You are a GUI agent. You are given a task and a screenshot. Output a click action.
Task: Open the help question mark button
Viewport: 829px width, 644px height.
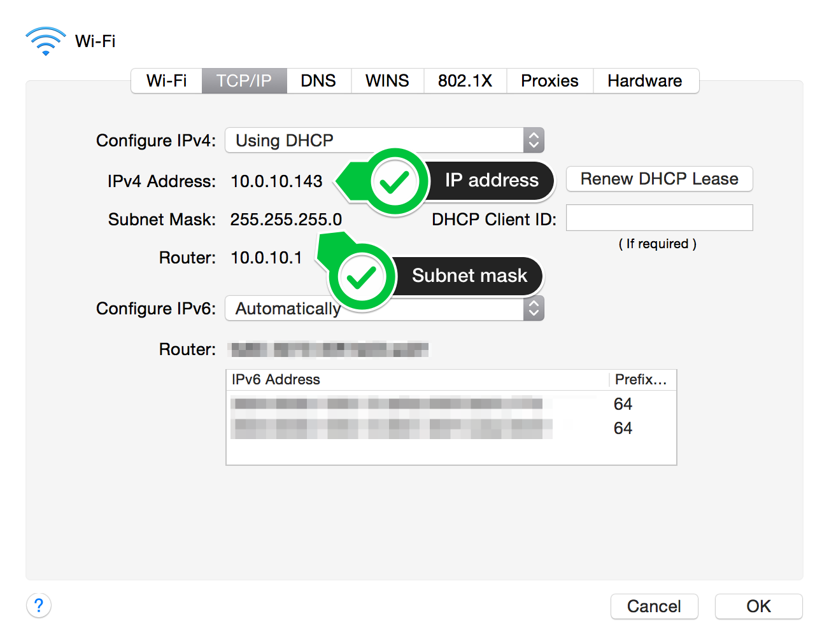pos(39,605)
